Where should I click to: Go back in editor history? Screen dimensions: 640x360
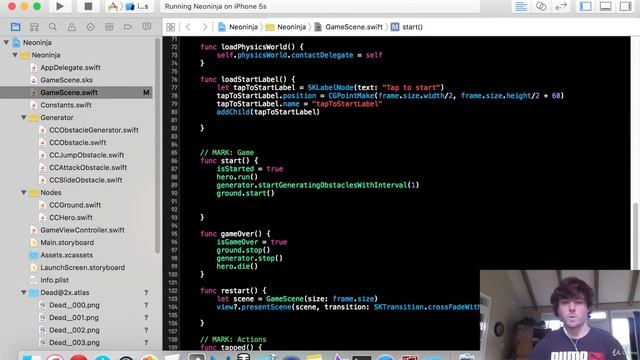pyautogui.click(x=188, y=27)
